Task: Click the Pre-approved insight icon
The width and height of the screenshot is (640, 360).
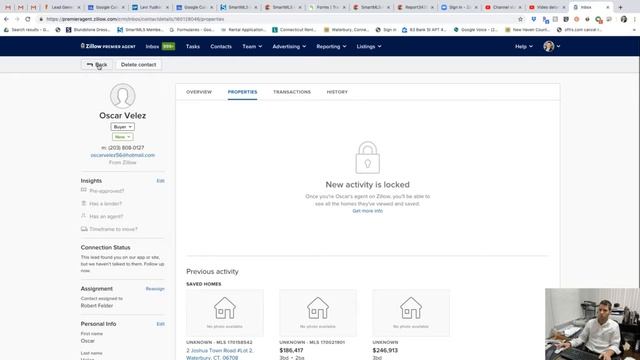Action: 84,190
